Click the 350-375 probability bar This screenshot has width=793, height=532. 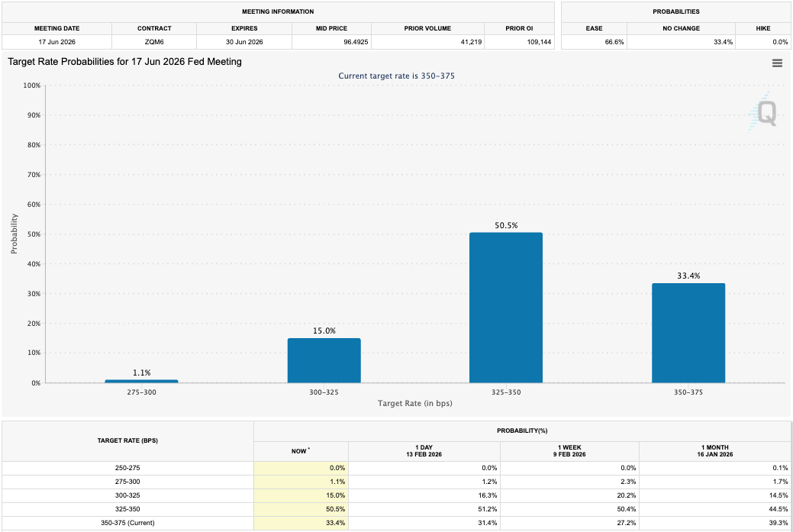coord(688,332)
